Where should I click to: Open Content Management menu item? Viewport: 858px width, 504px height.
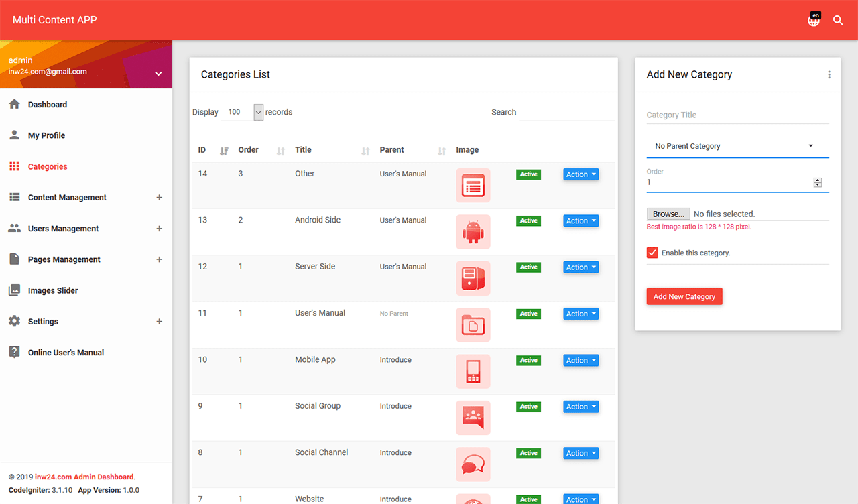(x=67, y=197)
